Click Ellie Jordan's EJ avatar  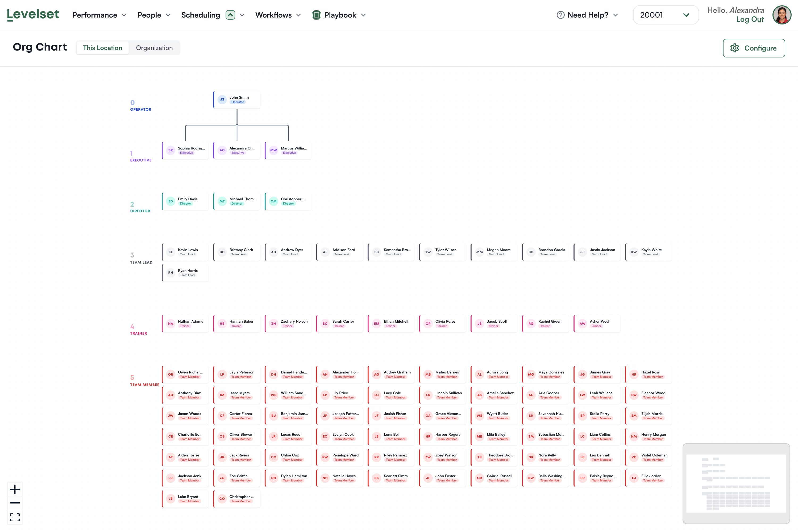coord(634,478)
